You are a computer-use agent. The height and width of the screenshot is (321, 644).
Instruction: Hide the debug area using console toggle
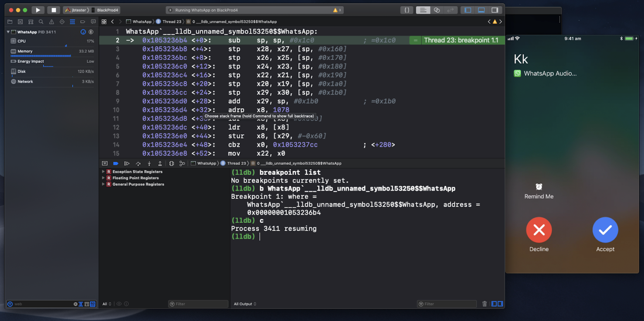105,163
